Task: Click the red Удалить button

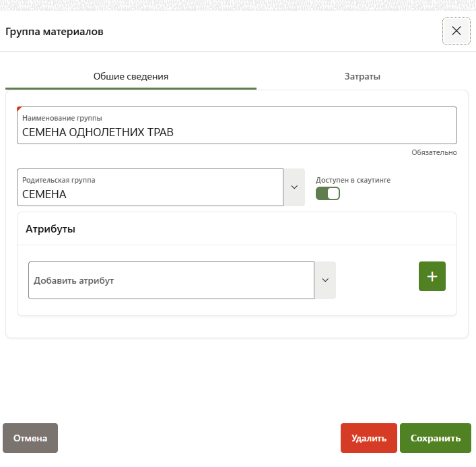Action: point(369,438)
